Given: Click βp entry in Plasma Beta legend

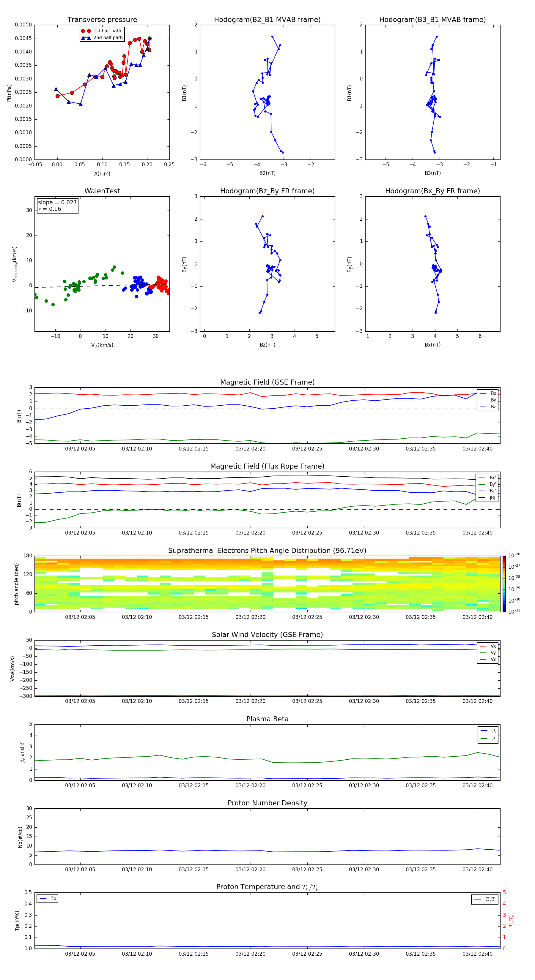Looking at the screenshot, I should pyautogui.click(x=488, y=731).
